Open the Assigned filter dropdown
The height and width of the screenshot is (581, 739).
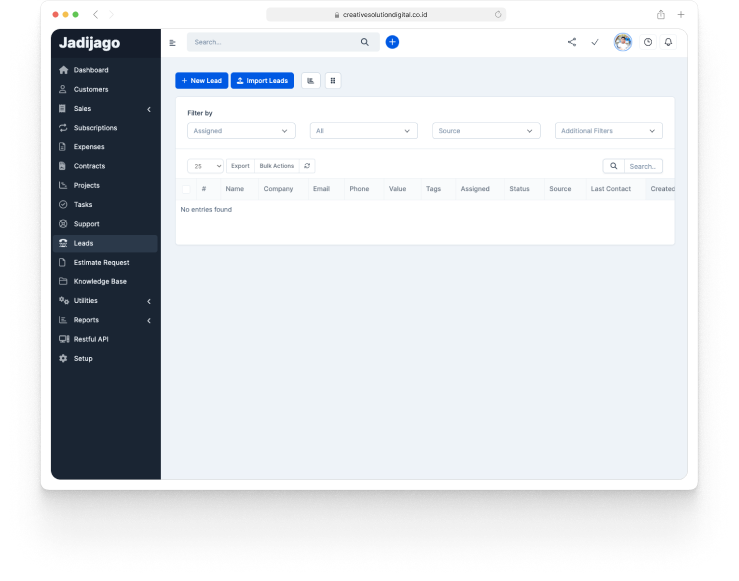pyautogui.click(x=241, y=131)
